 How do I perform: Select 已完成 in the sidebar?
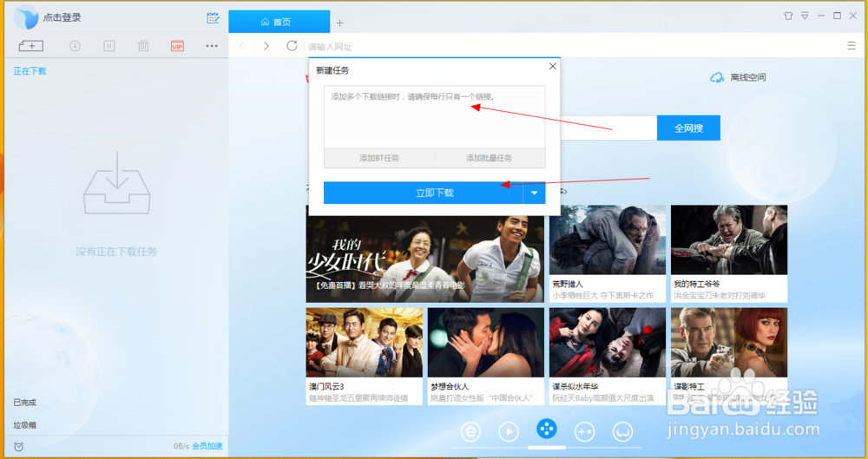(x=25, y=403)
